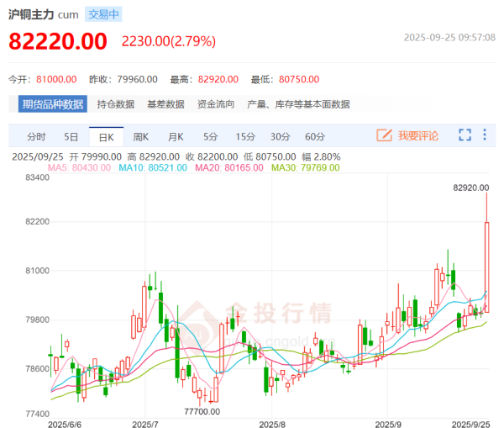This screenshot has height=428, width=504.
Task: Click the 沪铜主力 contract title
Action: (x=32, y=14)
